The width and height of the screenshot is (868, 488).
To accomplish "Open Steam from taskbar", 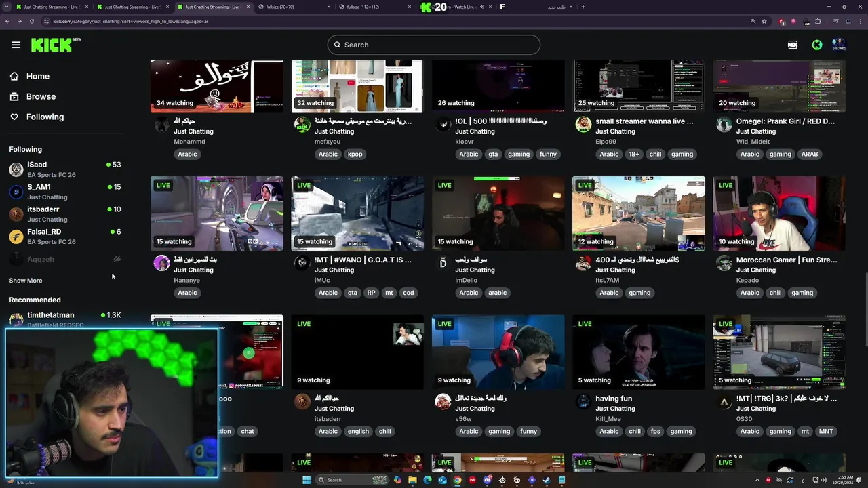I will coord(547,480).
